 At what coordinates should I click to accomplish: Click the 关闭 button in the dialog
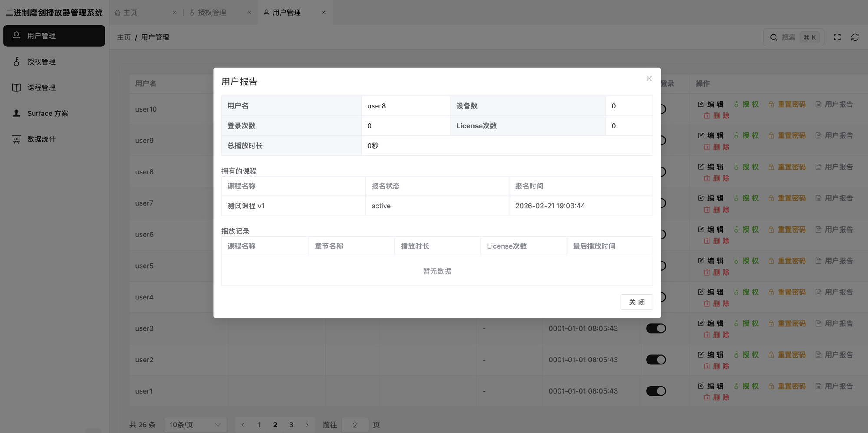tap(637, 302)
